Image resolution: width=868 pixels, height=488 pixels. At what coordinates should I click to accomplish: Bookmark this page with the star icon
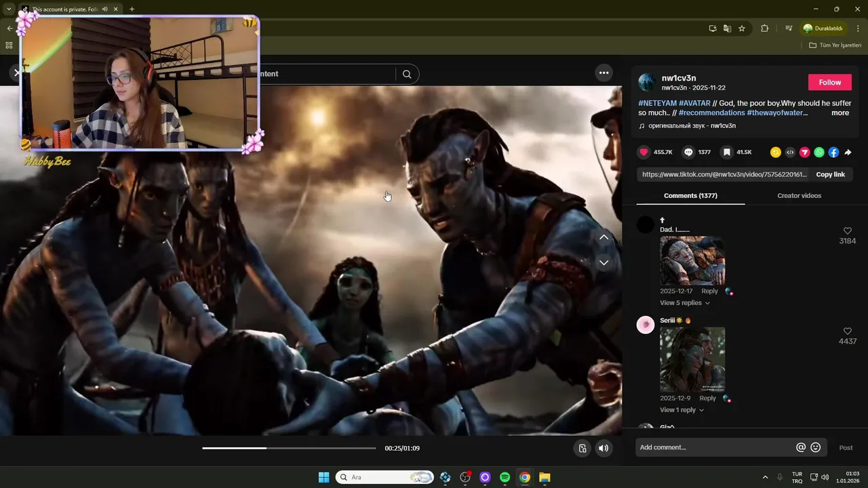[742, 28]
